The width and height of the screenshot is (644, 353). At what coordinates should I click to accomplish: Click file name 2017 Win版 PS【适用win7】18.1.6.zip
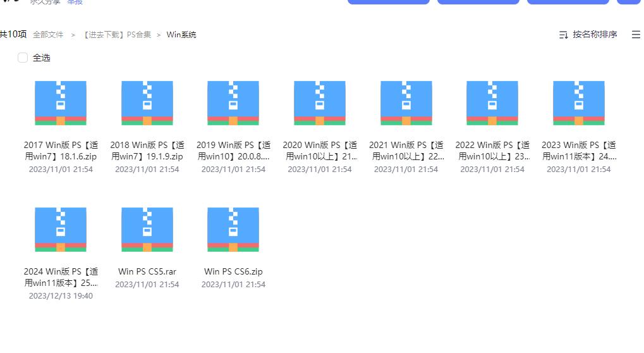click(x=61, y=151)
